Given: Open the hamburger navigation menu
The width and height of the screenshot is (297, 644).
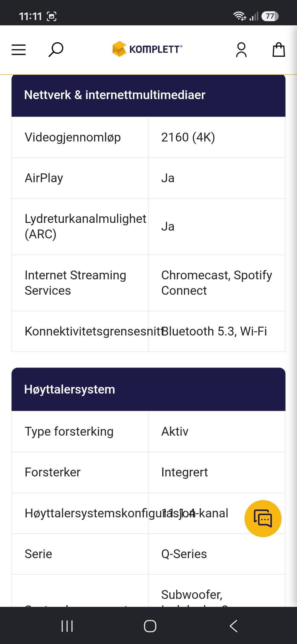Looking at the screenshot, I should click(19, 50).
